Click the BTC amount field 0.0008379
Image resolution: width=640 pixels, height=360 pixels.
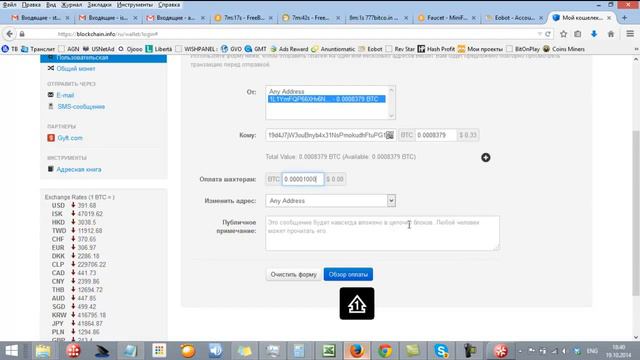pos(436,135)
